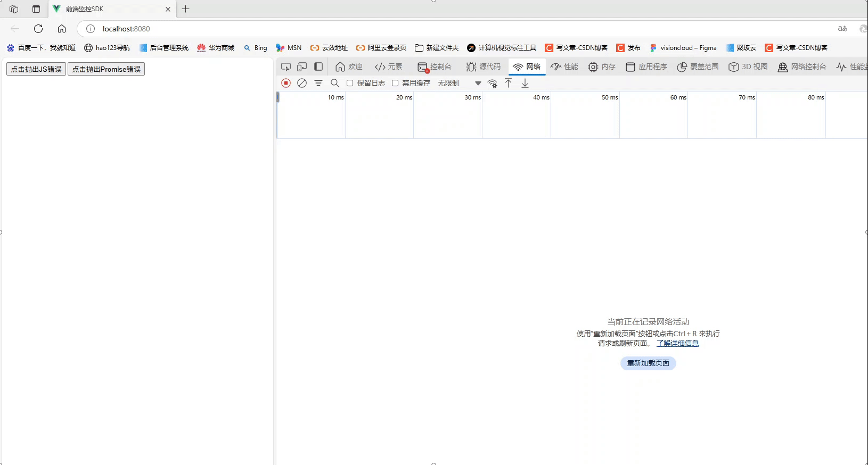Open the 华为商城 bookmark
868x465 pixels.
coord(216,48)
